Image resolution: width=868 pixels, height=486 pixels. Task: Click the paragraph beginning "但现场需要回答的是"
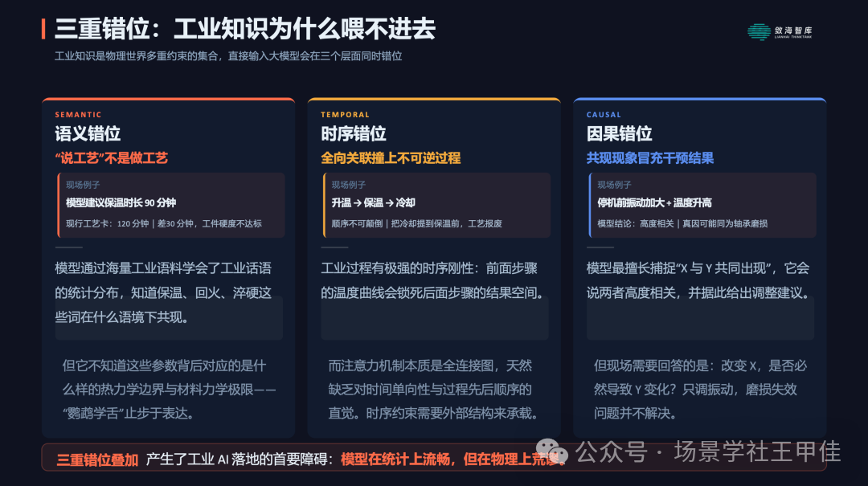(700, 389)
